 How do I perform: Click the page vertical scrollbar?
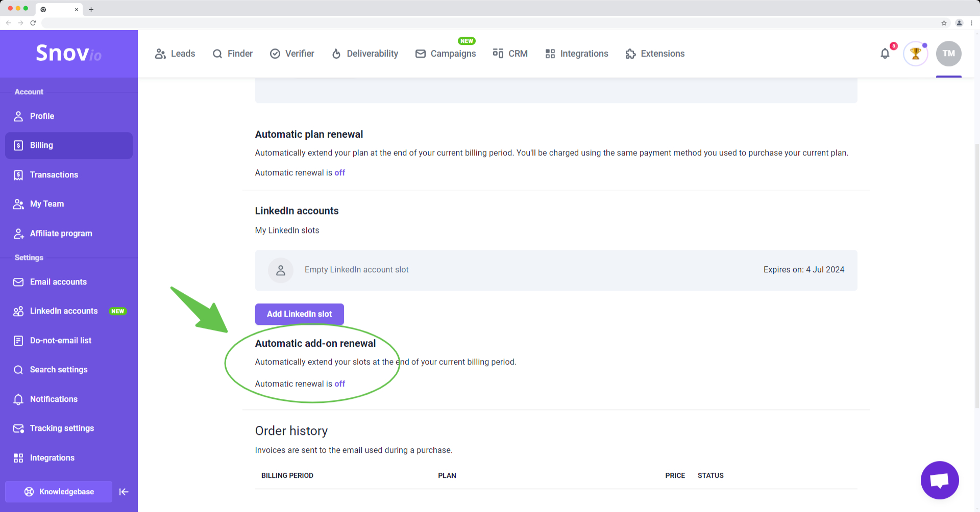[977, 275]
